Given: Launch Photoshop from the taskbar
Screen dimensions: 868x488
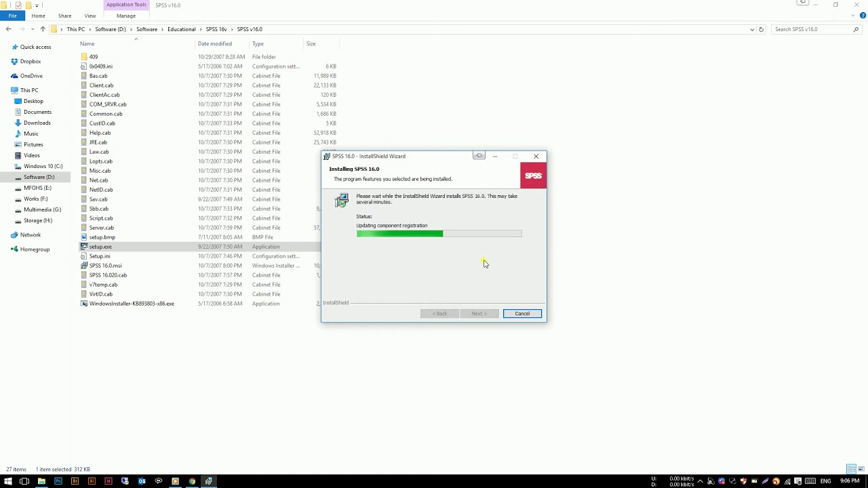Looking at the screenshot, I should tap(58, 481).
